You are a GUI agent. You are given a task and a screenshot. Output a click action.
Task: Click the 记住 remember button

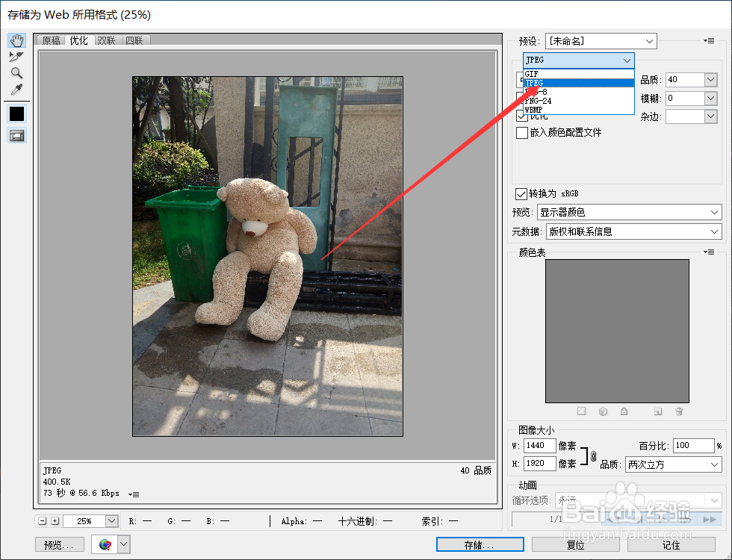(x=671, y=544)
